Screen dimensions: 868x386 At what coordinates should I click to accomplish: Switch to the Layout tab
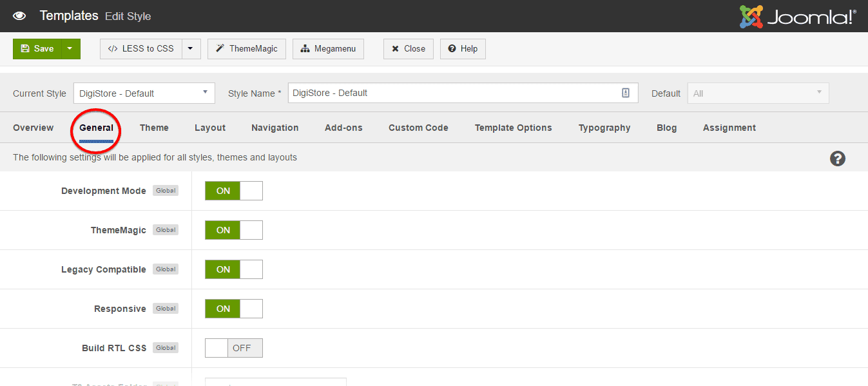coord(210,128)
